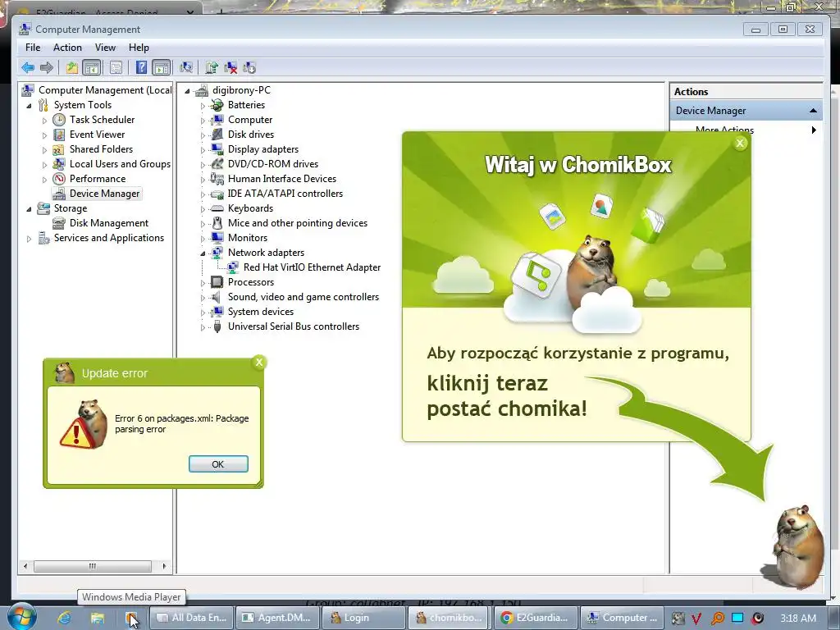
Task: Expand the Disk drives device category
Action: 203,135
